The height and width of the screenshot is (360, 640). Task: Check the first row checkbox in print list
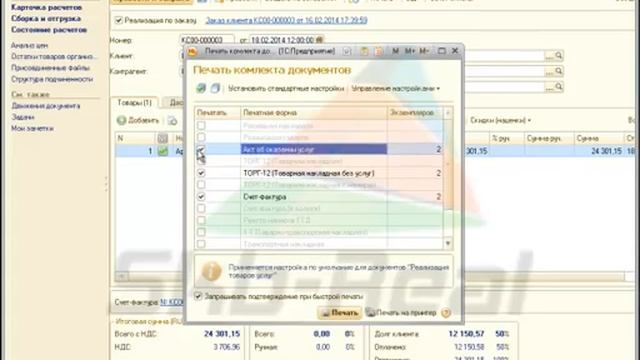[x=201, y=126]
